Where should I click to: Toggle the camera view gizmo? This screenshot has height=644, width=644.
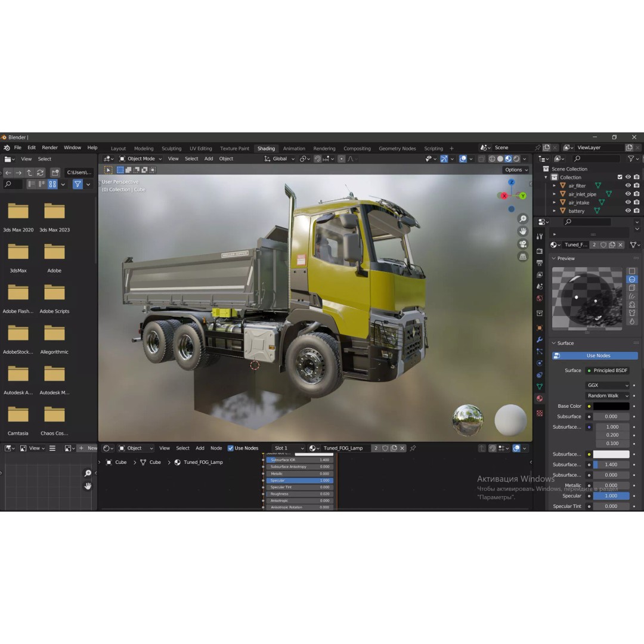coord(523,244)
